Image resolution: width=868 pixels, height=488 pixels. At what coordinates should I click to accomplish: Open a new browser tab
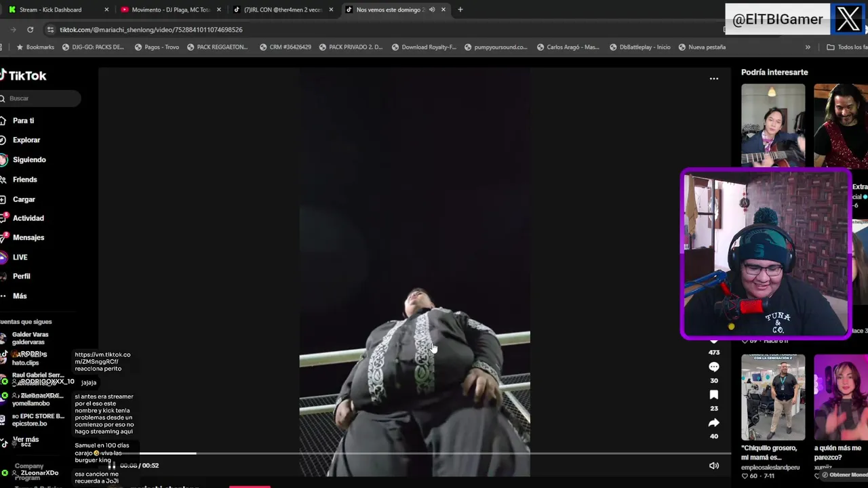(x=460, y=9)
